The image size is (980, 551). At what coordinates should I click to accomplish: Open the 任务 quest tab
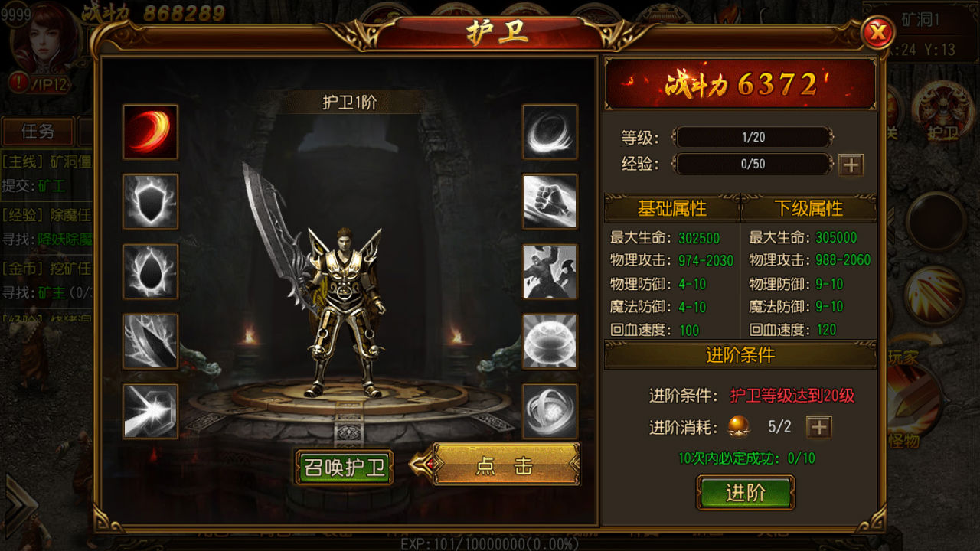[38, 131]
